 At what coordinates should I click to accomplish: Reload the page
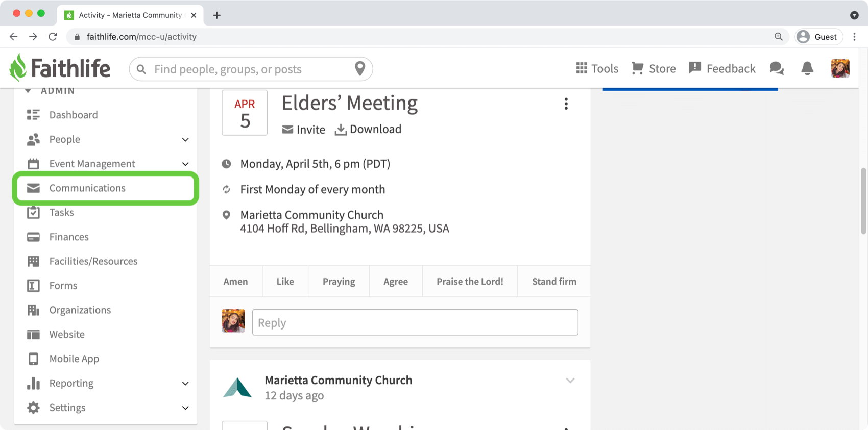coord(53,37)
